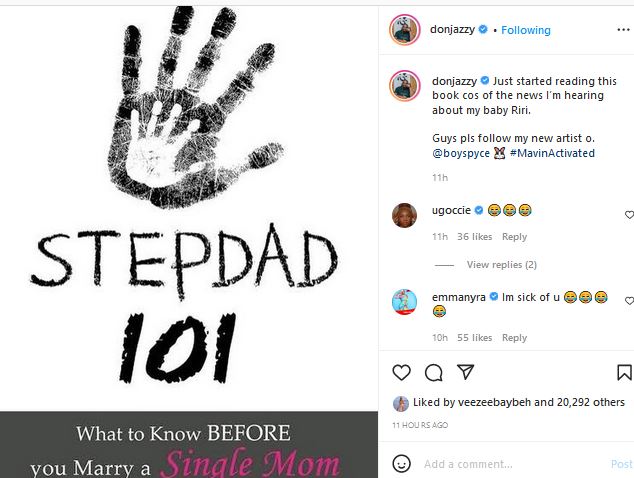Open donjazzy header profile picture
This screenshot has width=634, height=478.
point(405,30)
